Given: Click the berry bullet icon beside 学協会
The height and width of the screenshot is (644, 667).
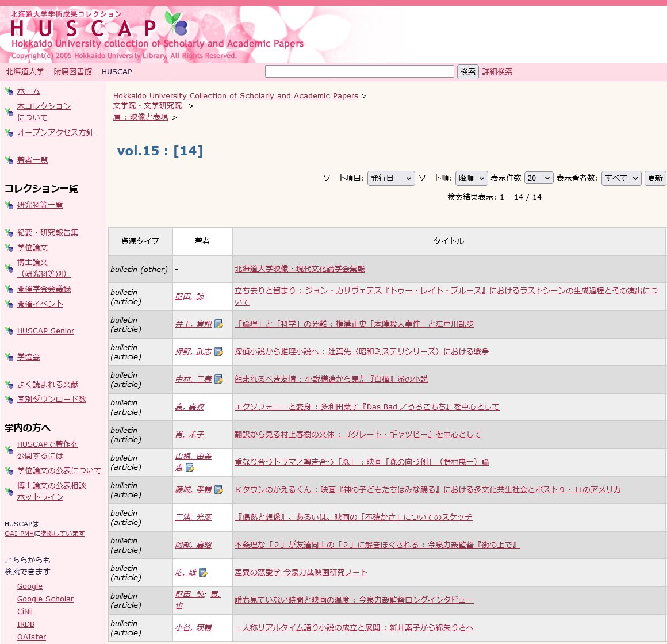Looking at the screenshot, I should point(9,356).
